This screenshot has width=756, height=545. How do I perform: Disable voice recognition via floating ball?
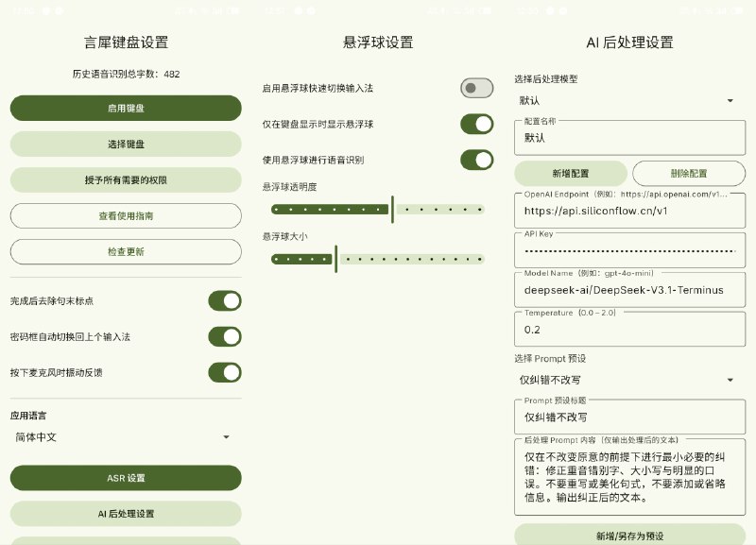point(476,161)
